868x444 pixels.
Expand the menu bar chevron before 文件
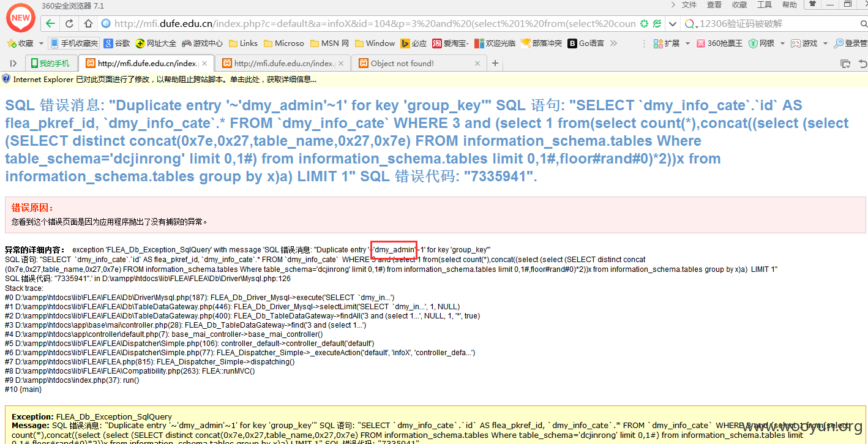click(x=673, y=5)
